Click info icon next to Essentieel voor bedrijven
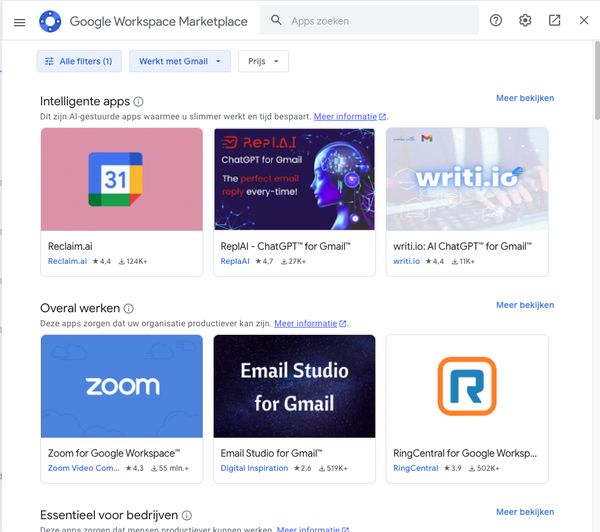 (186, 516)
